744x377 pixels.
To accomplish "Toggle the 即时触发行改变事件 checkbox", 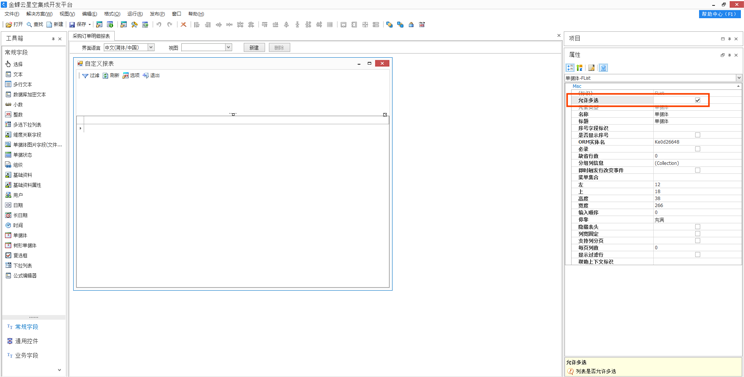I will tap(698, 170).
